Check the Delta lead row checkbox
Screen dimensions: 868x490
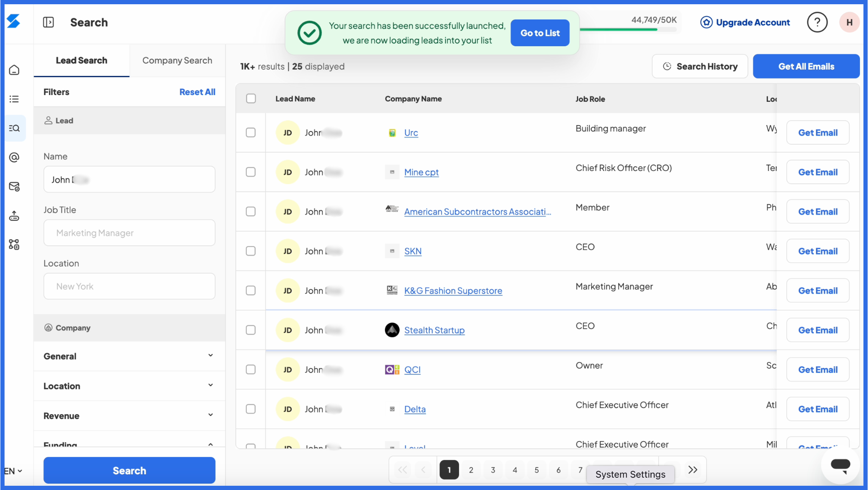pos(251,409)
